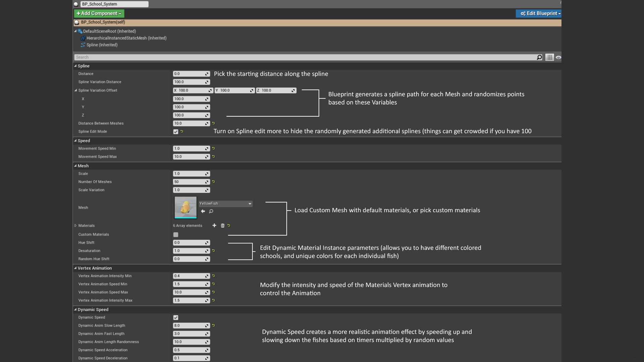Disable Dynamic Speed checkbox
The image size is (644, 362).
click(176, 317)
